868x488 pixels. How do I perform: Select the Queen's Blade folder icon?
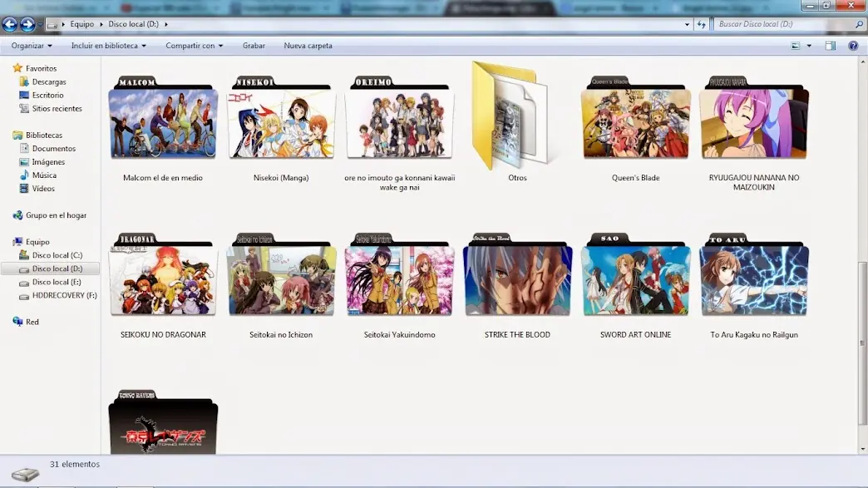click(x=635, y=118)
